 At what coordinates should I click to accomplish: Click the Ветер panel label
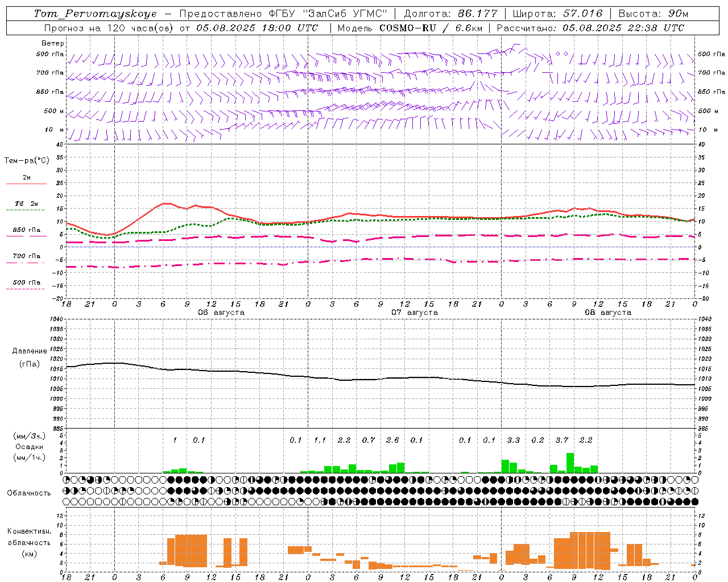[53, 43]
